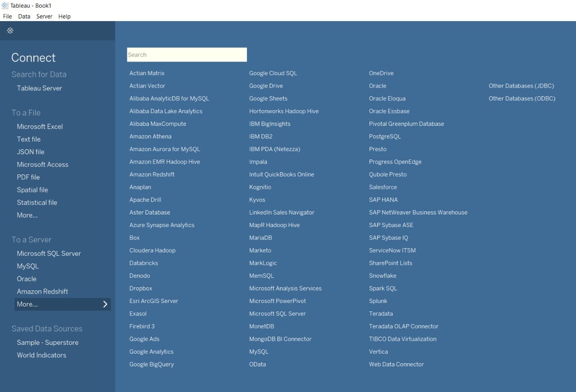Choose Text file connection

click(29, 139)
